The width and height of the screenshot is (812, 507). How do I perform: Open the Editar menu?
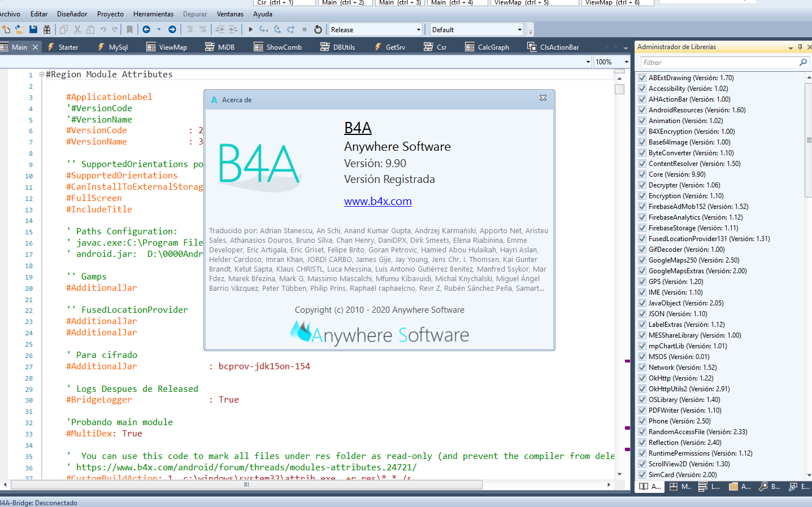(x=39, y=14)
